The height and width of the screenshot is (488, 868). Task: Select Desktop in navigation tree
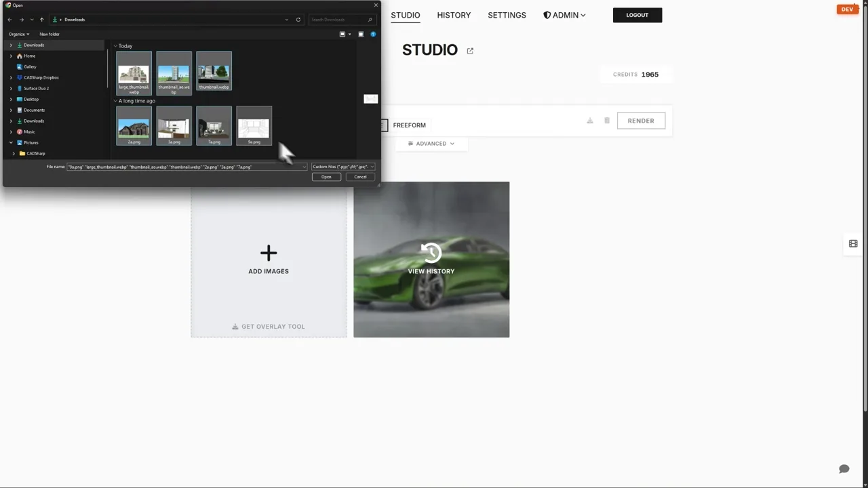click(31, 99)
